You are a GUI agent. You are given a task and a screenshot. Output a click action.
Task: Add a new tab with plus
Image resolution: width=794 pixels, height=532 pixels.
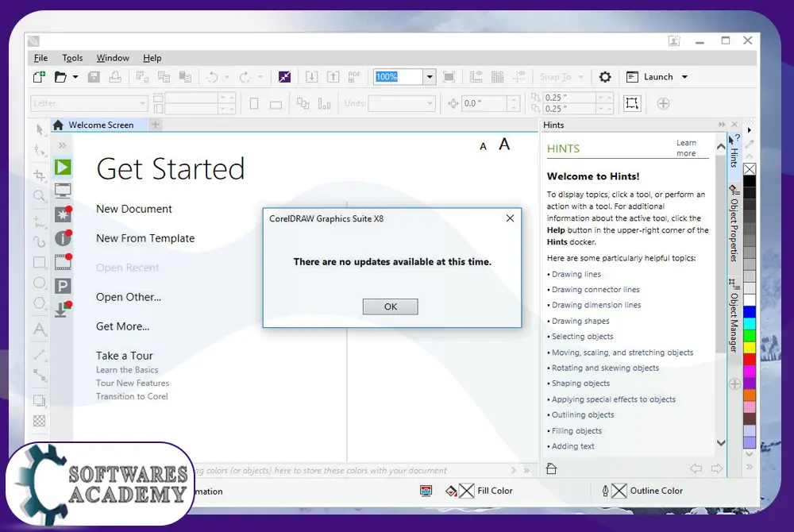156,125
